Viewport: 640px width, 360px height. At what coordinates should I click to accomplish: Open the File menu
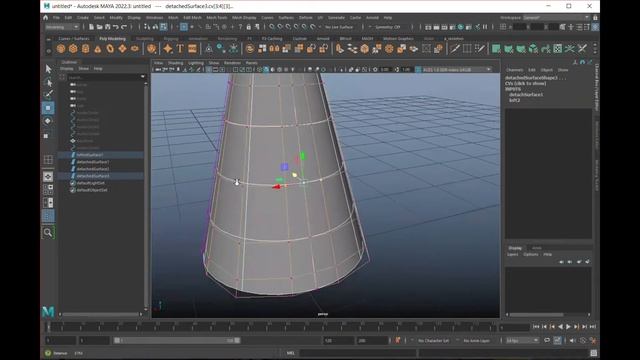click(x=56, y=18)
